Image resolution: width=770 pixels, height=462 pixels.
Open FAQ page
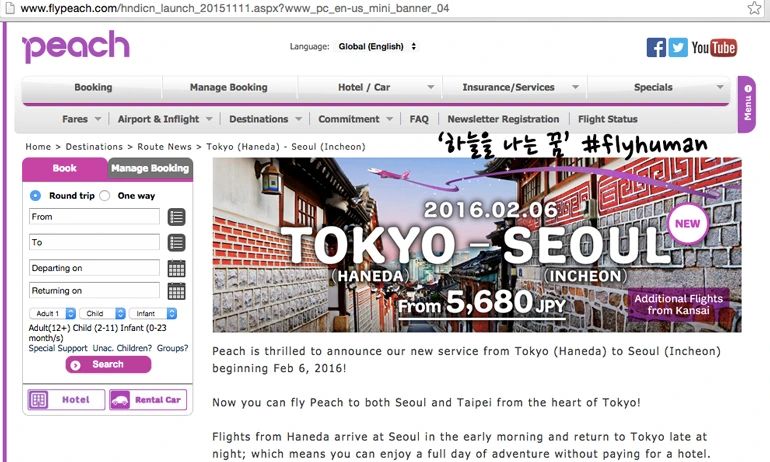(419, 119)
